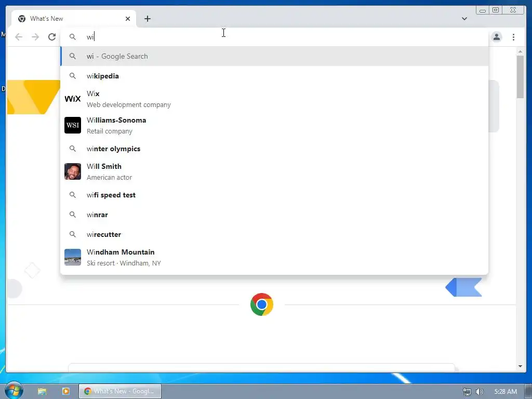Switch to the Chrome taskbar button
Screen dimensions: 532x399
[120, 391]
